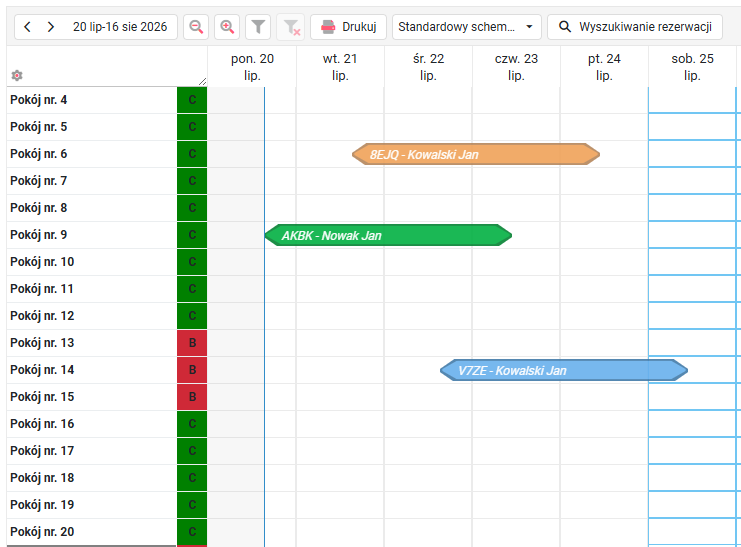Click the resize handle of room column
Screen dimensions: 741x547
[202, 81]
